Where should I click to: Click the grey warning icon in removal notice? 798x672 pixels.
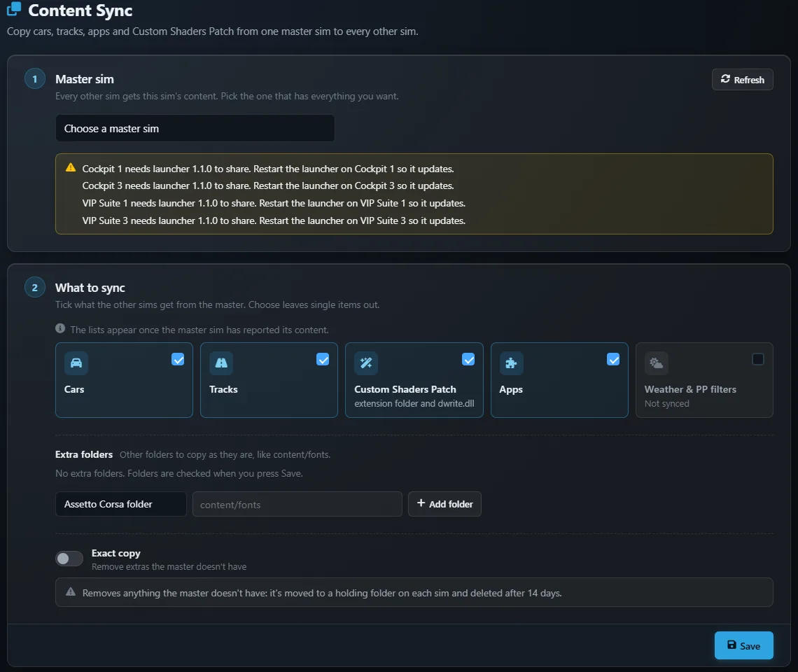(x=71, y=592)
